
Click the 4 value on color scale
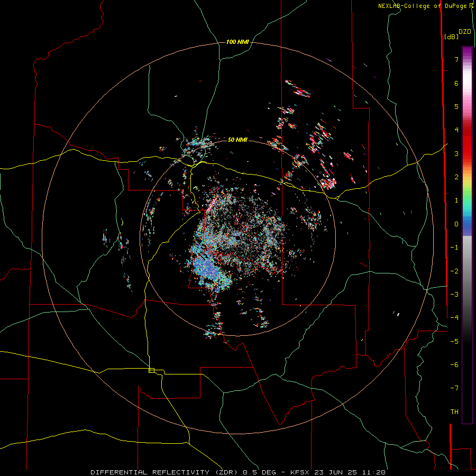coord(456,130)
